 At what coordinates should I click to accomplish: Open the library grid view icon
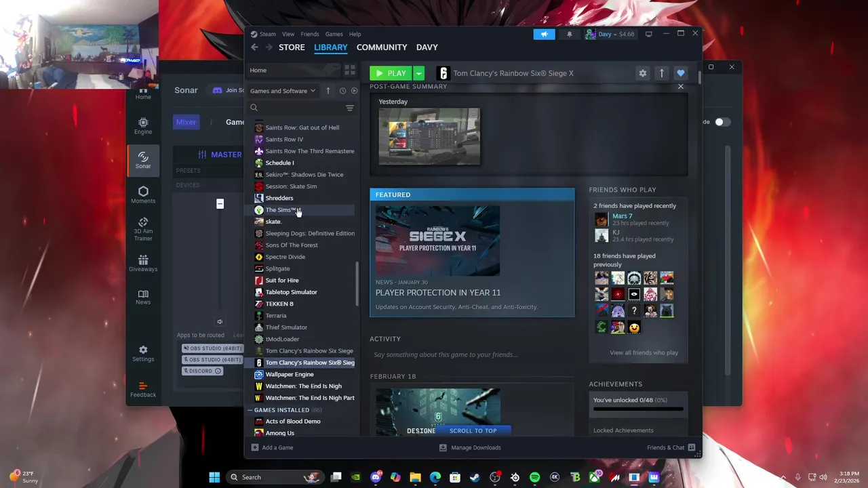349,70
